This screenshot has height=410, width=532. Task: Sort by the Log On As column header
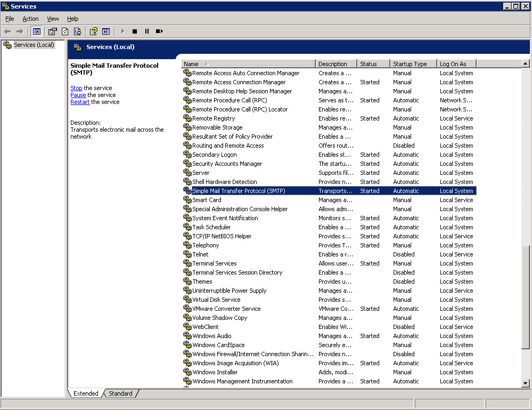click(x=457, y=64)
